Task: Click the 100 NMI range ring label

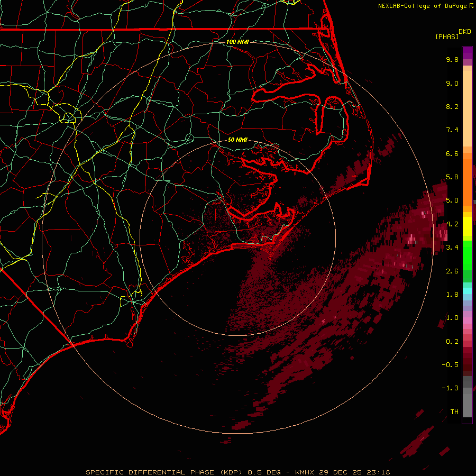Action: pyautogui.click(x=237, y=42)
